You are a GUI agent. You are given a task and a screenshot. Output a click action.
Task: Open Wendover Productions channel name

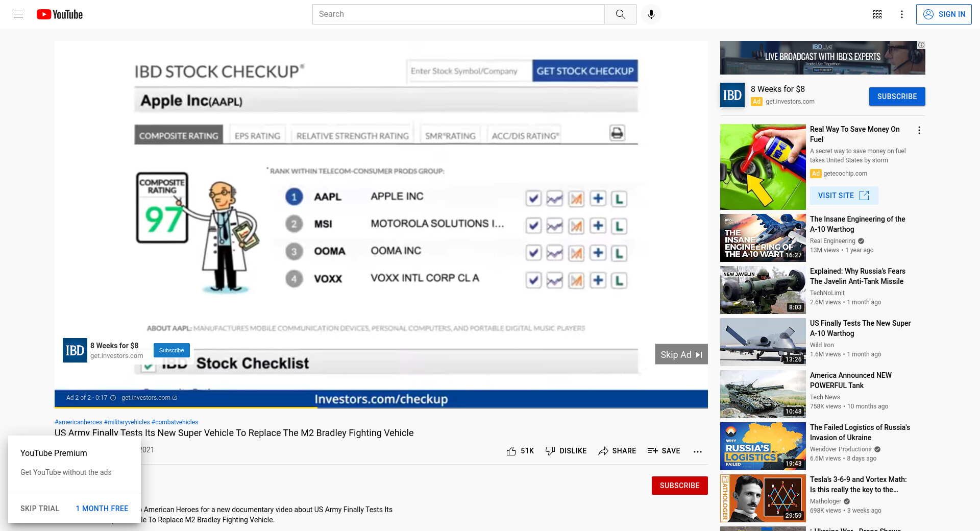pyautogui.click(x=841, y=449)
